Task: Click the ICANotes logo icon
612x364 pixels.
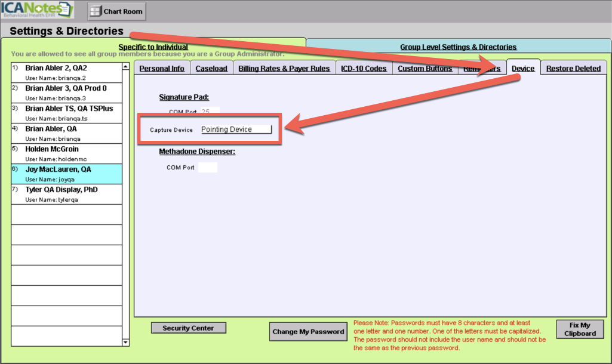Action: (x=37, y=10)
